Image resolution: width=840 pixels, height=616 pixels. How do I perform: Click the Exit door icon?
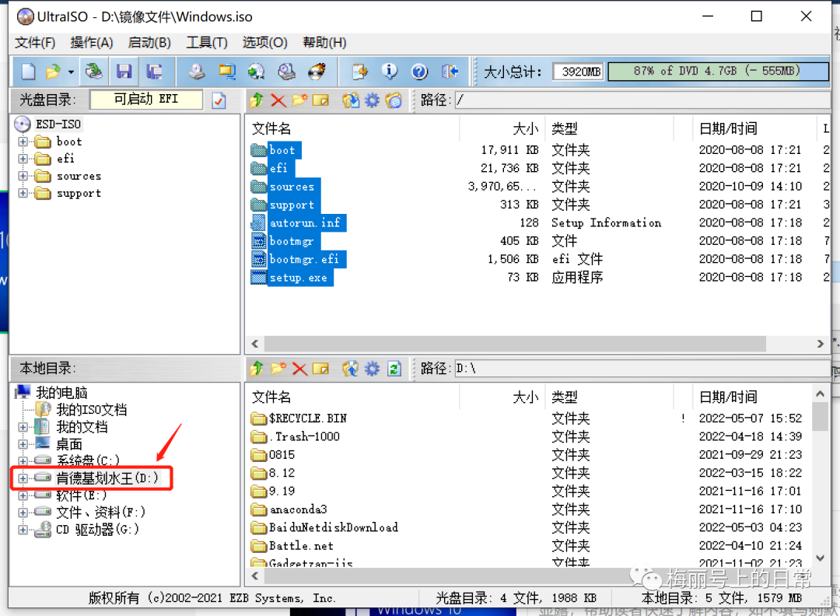click(x=450, y=72)
